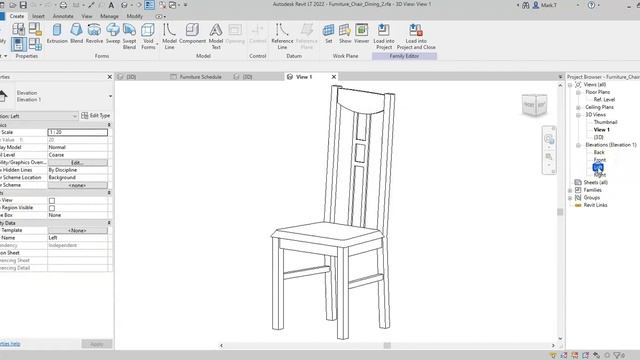This screenshot has height=360, width=640.
Task: Click the Properties help link
Action: (10, 344)
